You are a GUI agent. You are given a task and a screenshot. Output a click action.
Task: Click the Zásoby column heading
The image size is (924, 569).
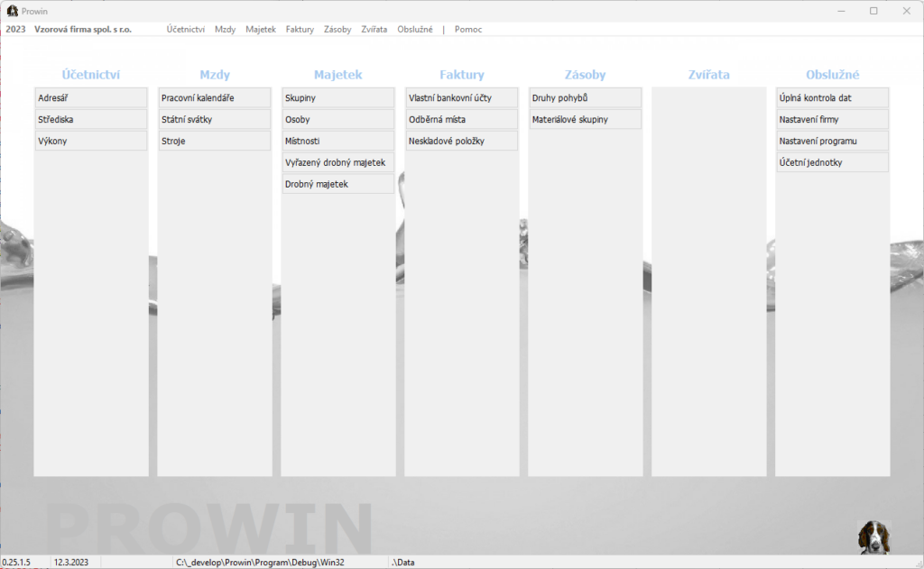[x=585, y=75]
